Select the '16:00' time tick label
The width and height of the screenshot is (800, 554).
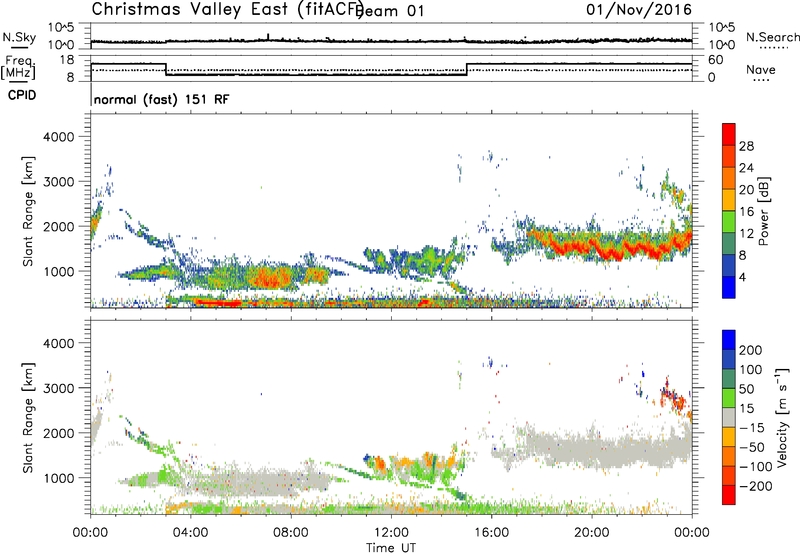click(491, 533)
